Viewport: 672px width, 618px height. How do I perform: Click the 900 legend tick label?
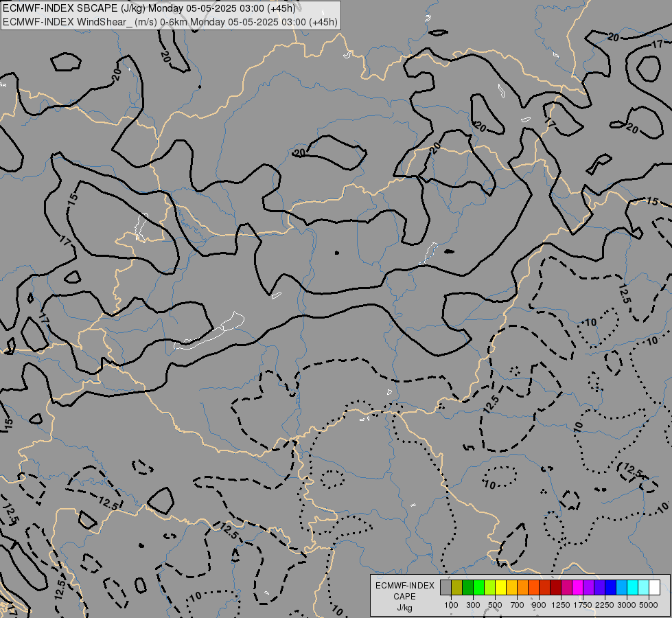tap(539, 605)
